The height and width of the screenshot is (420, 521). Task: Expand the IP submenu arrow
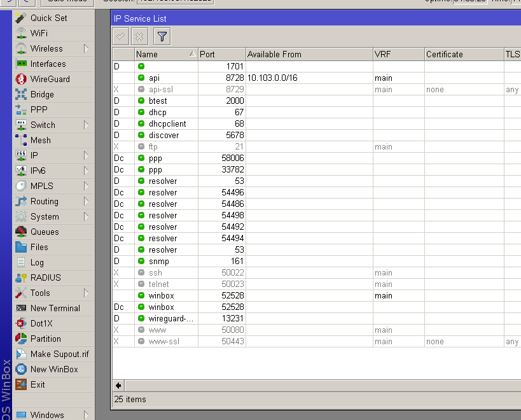point(86,155)
